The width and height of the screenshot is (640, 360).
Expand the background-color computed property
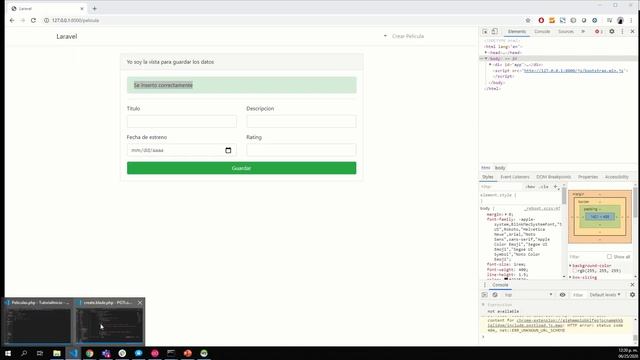pos(571,266)
